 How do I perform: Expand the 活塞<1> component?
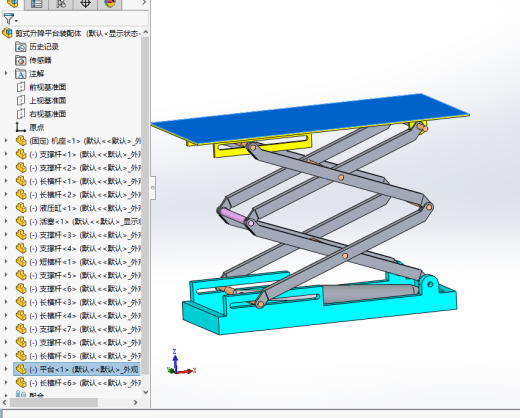(6, 221)
